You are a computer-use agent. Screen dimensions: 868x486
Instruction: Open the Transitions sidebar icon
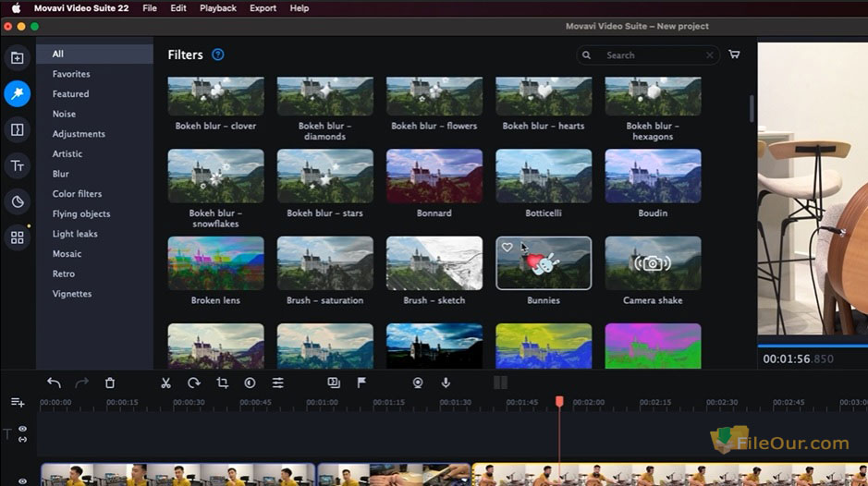(x=18, y=129)
